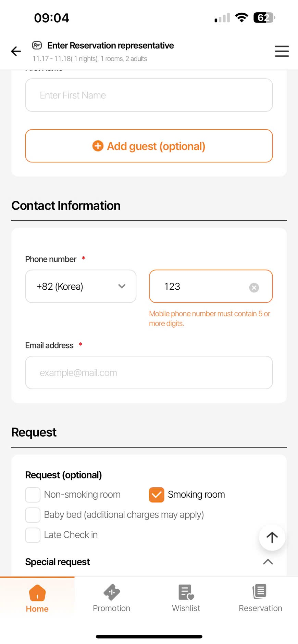Open the hamburger menu icon
The image size is (298, 644).
pyautogui.click(x=282, y=51)
